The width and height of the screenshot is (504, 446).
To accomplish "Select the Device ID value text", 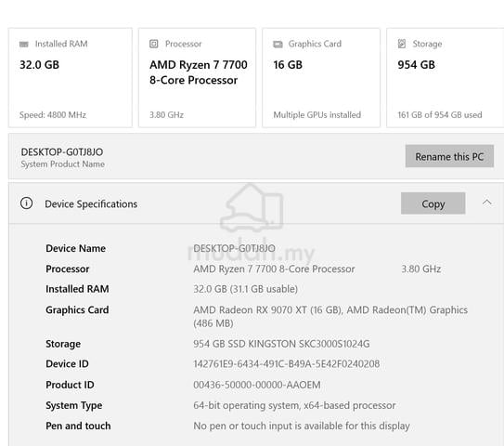I will (x=287, y=364).
